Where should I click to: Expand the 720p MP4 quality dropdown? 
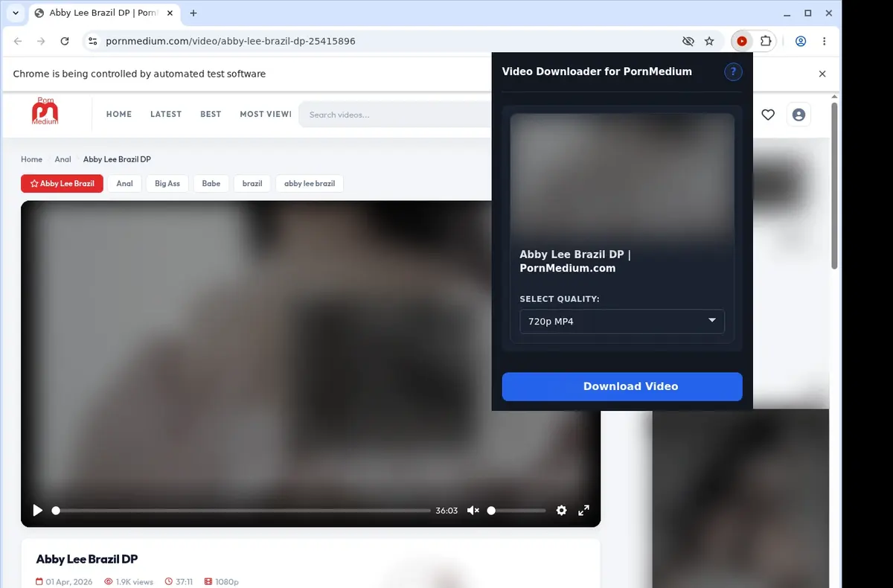(622, 322)
